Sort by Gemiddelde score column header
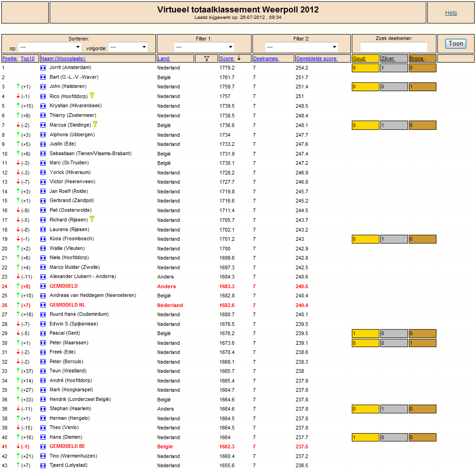Screen dimensions: 476x470 pos(316,58)
